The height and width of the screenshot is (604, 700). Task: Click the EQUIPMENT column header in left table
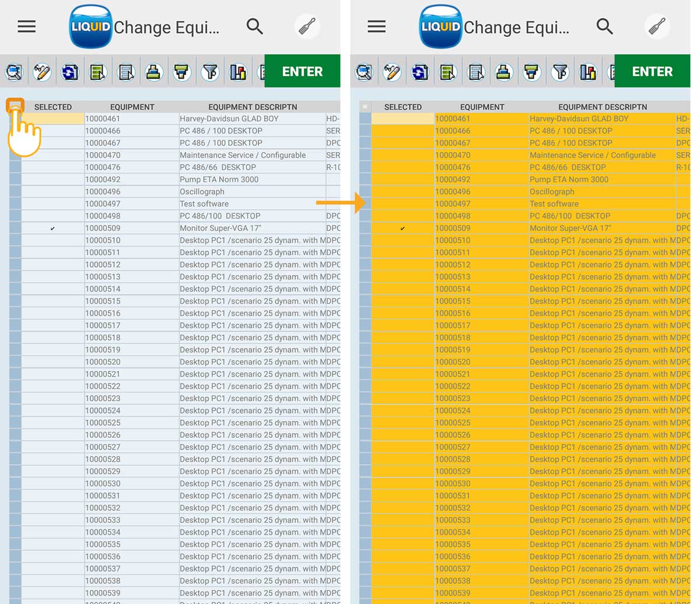(132, 107)
